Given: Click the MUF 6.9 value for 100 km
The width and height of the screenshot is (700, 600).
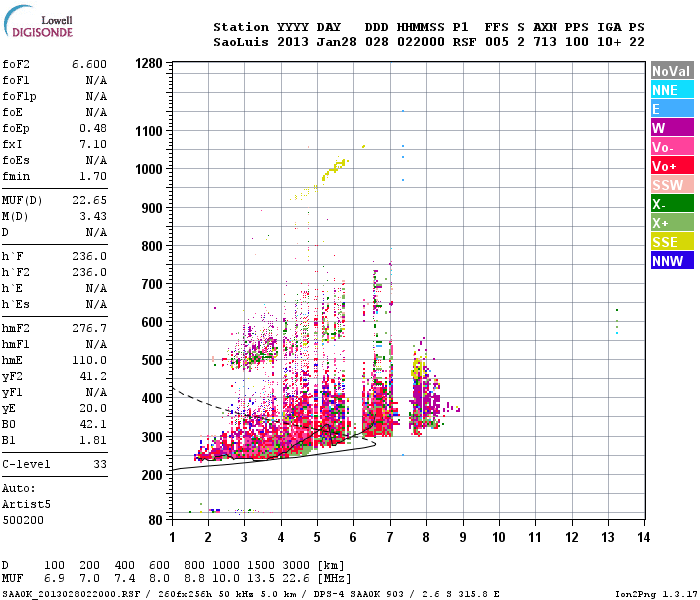Looking at the screenshot, I should (54, 578).
